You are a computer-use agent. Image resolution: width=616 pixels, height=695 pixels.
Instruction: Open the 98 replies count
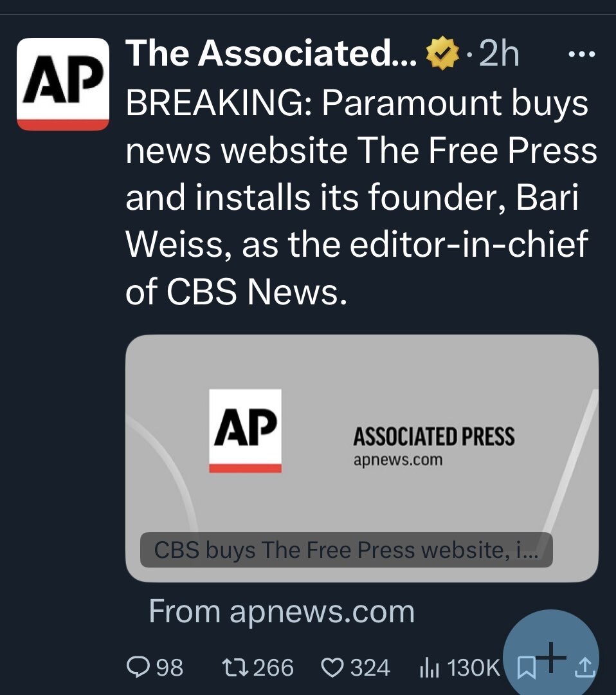point(170,667)
